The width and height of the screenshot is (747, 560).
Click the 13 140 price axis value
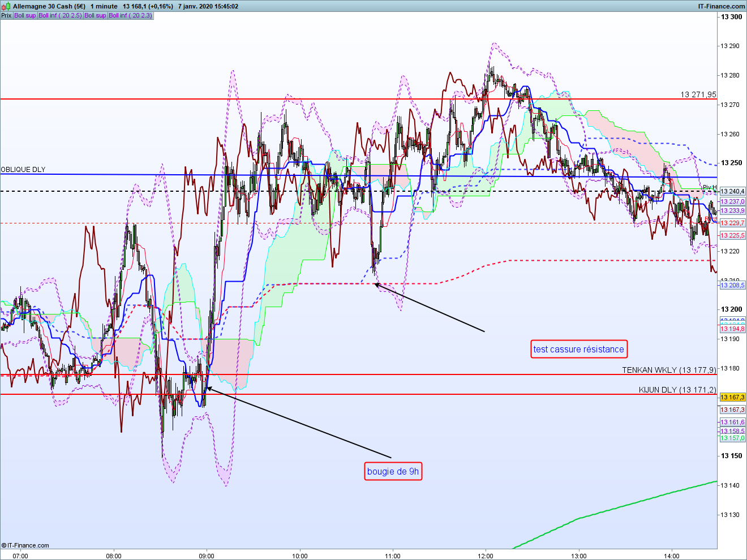730,485
